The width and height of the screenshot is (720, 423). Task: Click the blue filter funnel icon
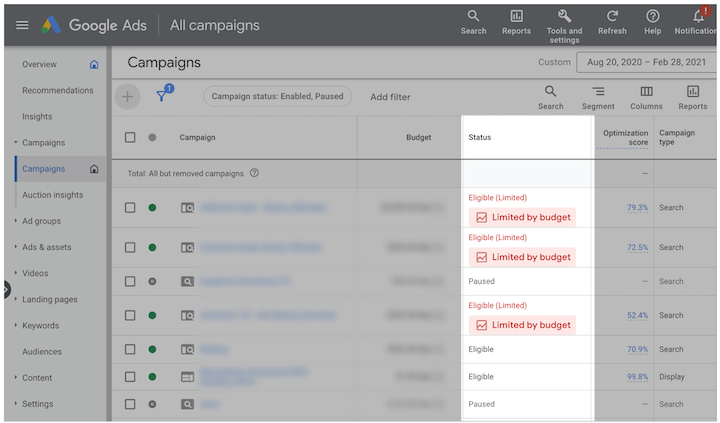coord(161,96)
